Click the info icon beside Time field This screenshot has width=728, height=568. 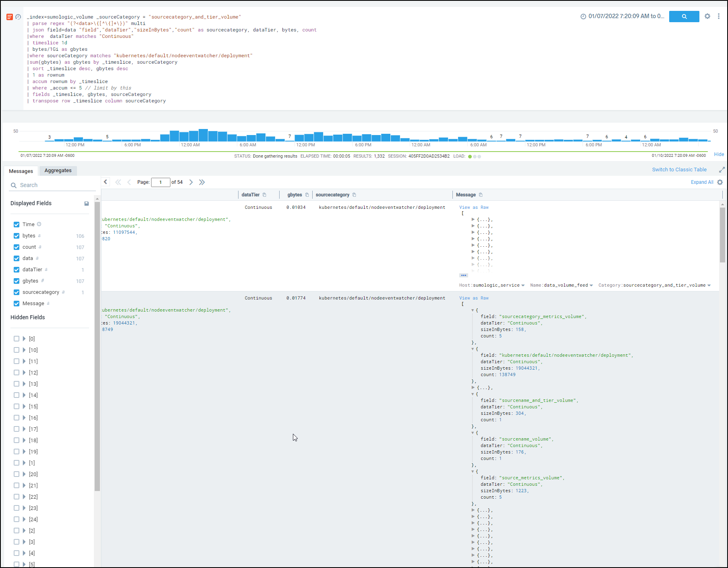click(x=39, y=224)
